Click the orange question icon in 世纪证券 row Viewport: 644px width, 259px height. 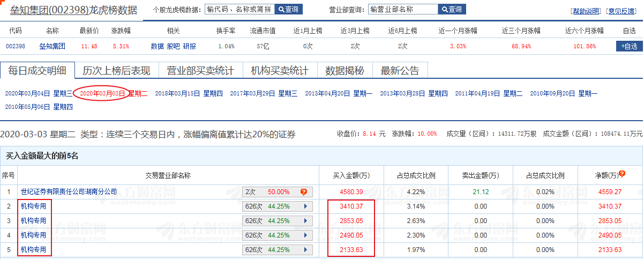(x=304, y=191)
